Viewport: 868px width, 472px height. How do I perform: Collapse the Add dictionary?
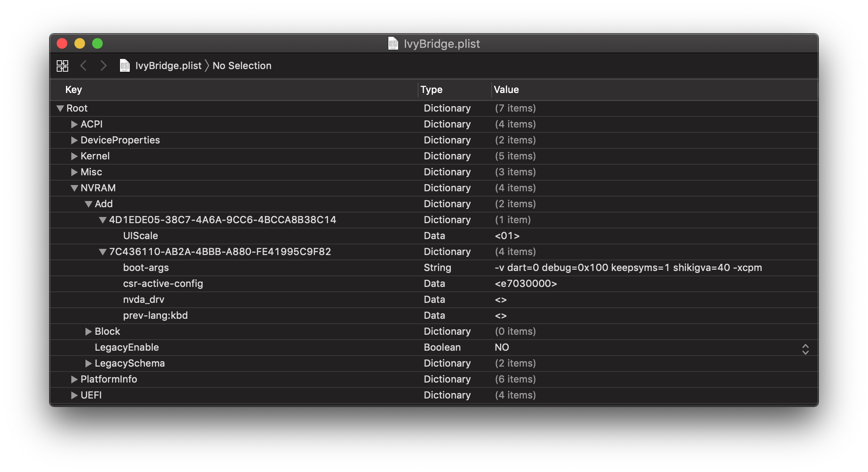tap(89, 204)
